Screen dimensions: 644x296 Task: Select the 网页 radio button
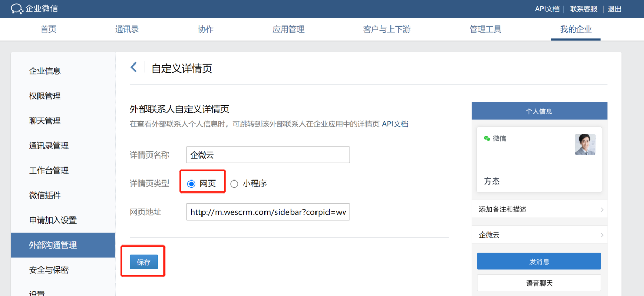tap(191, 184)
